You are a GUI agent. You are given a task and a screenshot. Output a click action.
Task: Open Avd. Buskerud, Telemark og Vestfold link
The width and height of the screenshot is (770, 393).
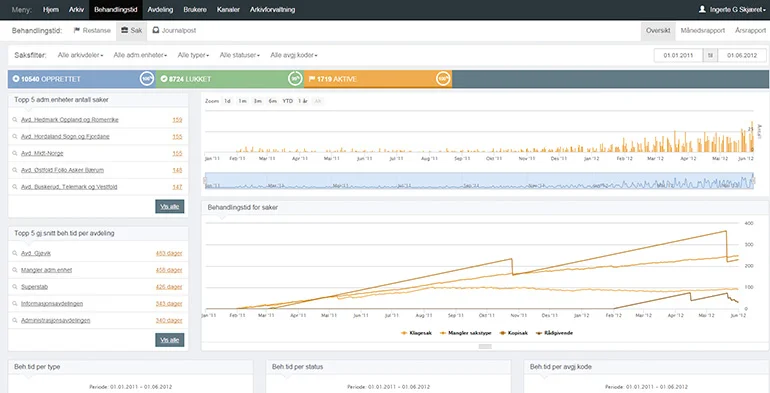point(69,187)
